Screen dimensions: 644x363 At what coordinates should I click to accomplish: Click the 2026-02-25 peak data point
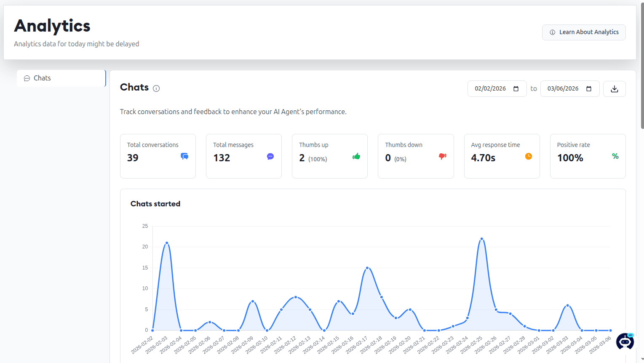482,239
